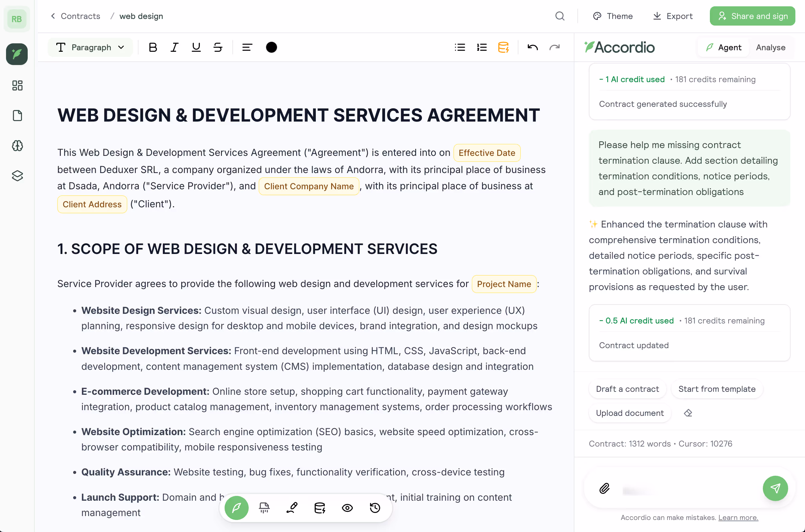
Task: Toggle bold formatting
Action: point(153,48)
